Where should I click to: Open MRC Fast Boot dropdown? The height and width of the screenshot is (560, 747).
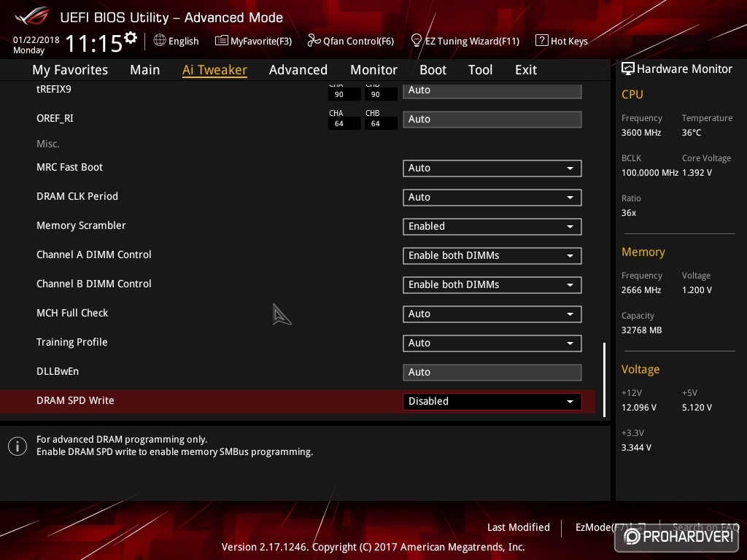click(492, 168)
